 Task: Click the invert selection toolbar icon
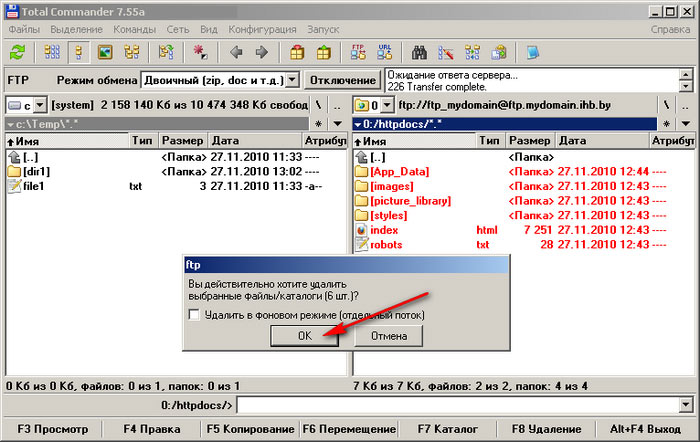coord(166,53)
